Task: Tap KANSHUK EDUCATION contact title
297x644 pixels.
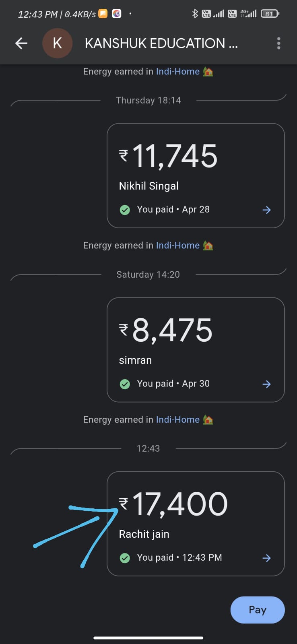Action: tap(161, 43)
